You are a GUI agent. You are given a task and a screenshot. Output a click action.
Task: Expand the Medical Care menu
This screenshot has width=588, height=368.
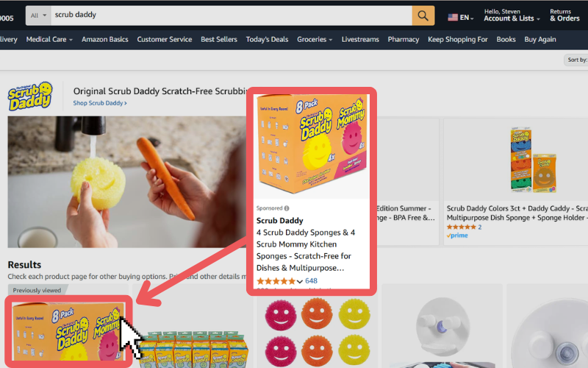tap(49, 40)
